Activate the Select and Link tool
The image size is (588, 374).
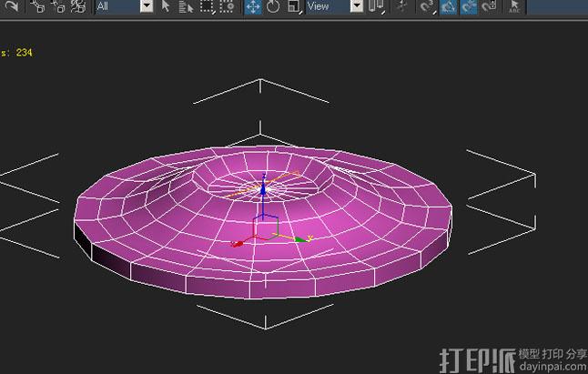38,6
